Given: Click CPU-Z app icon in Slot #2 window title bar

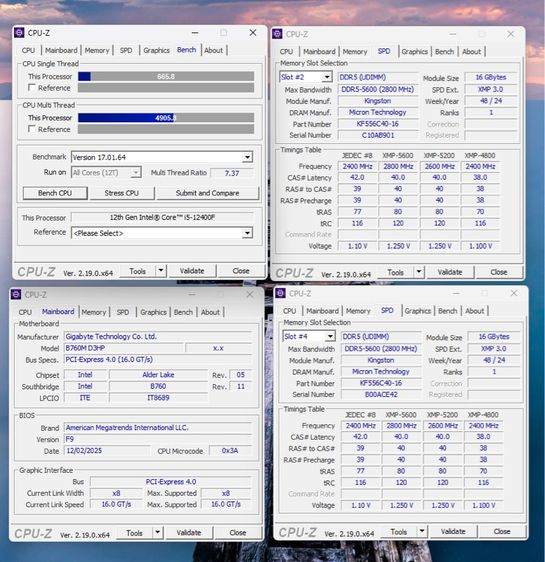Looking at the screenshot, I should coord(277,34).
